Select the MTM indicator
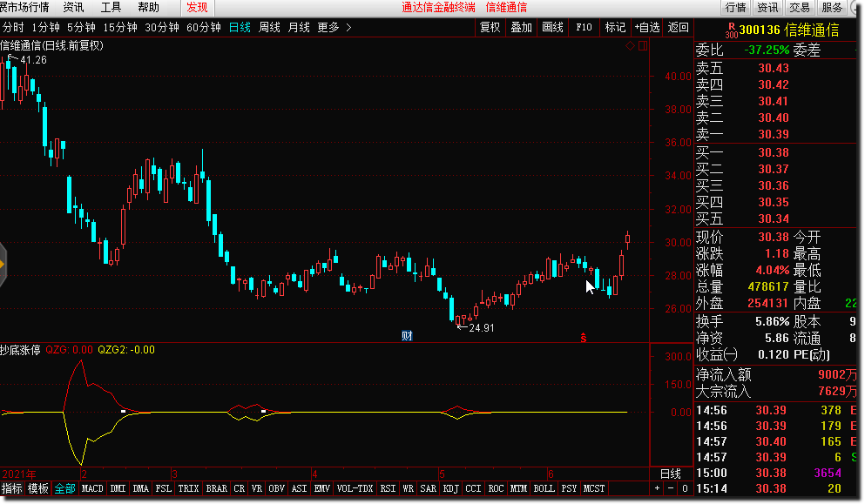Screen dimensions: 865x504 pos(518,488)
